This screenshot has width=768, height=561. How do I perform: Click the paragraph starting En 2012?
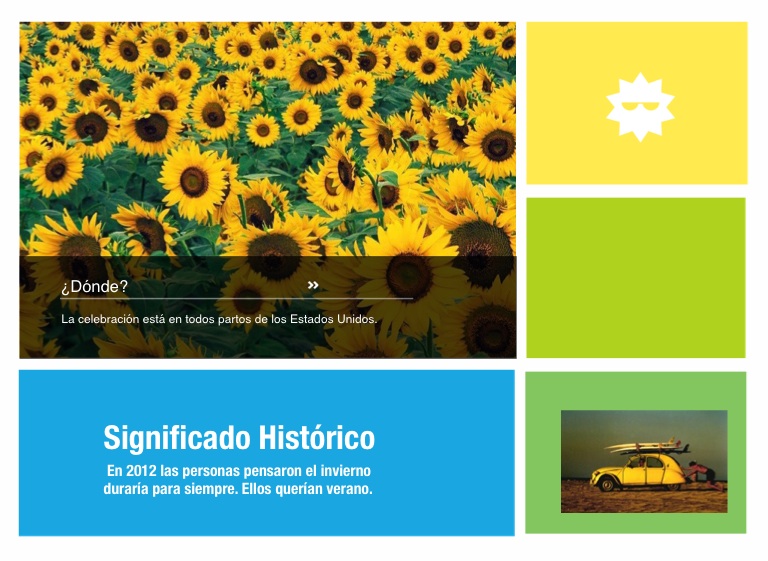pos(239,480)
